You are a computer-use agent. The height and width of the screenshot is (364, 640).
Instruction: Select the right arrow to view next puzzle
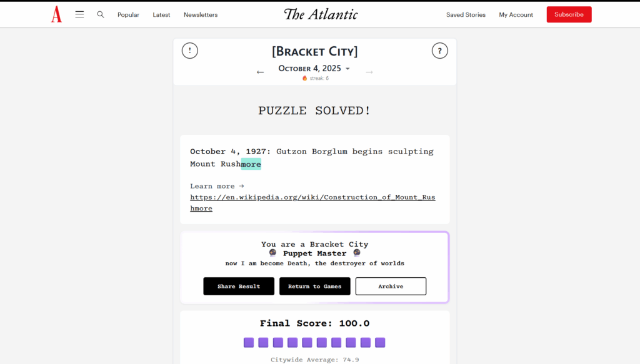[x=369, y=72]
